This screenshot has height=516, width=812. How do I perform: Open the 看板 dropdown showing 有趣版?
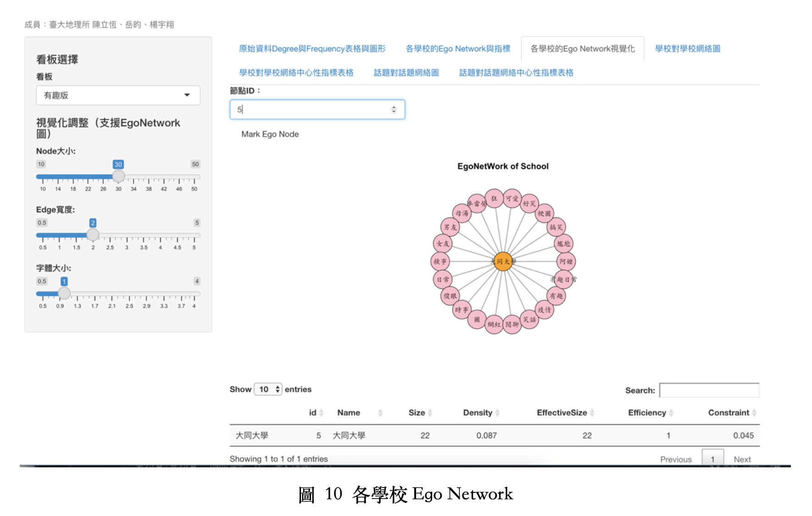[118, 95]
